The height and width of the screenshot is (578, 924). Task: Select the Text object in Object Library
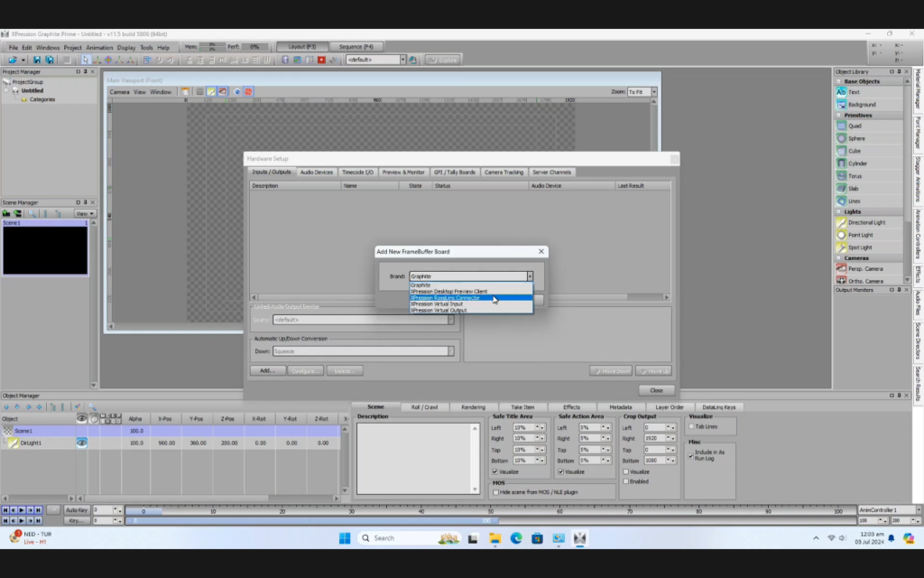click(854, 92)
